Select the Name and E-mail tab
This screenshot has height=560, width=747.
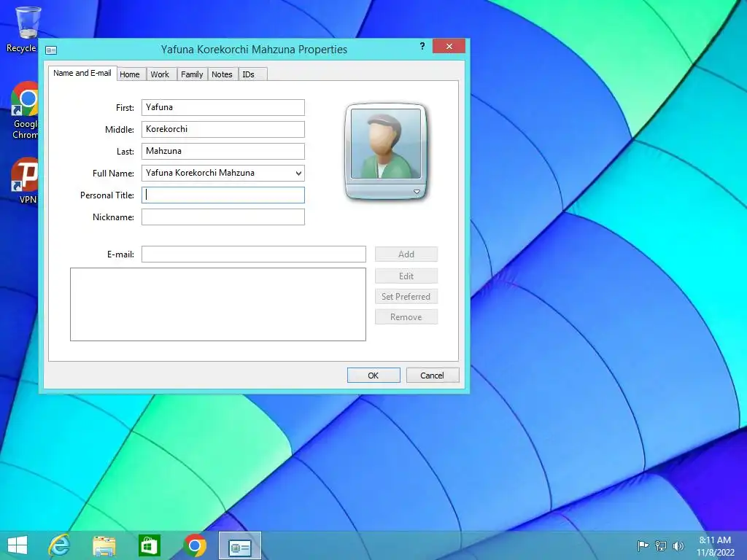click(x=82, y=73)
